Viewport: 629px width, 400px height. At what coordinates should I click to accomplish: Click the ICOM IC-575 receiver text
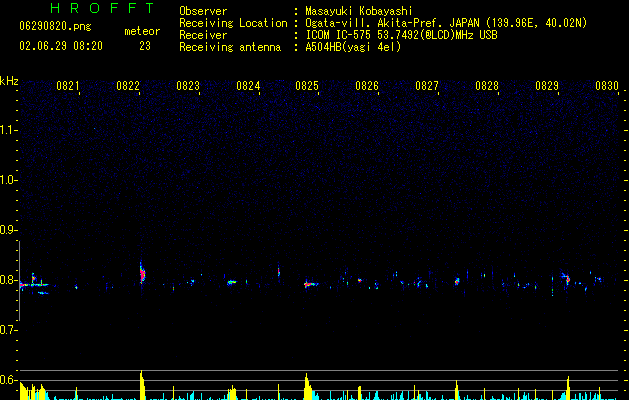(402, 35)
